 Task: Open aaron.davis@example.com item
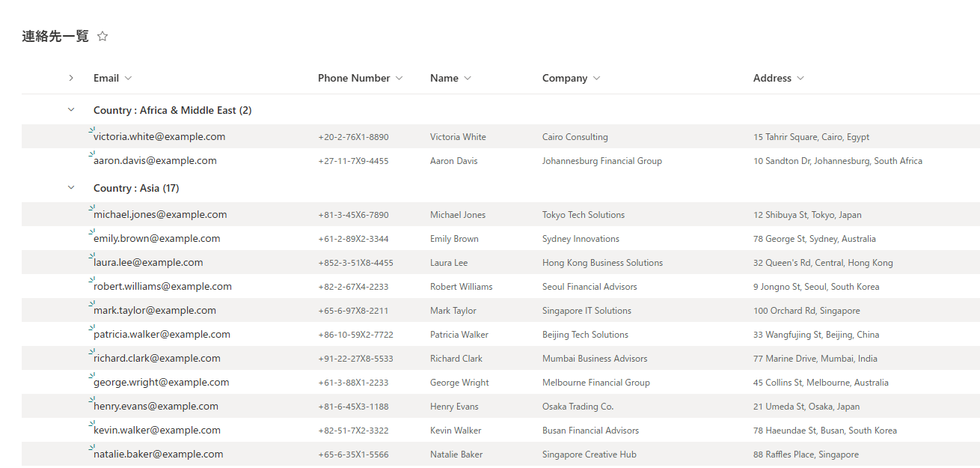click(155, 161)
